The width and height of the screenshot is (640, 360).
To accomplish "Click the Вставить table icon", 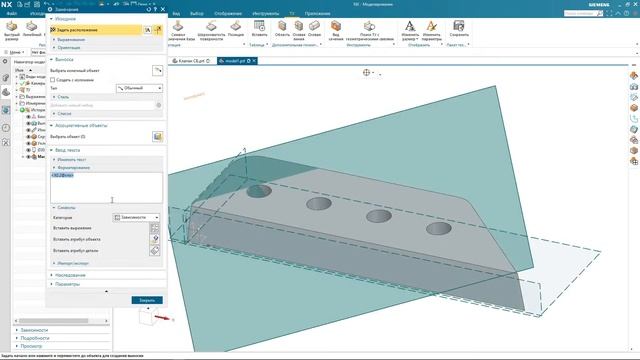I will click(259, 26).
